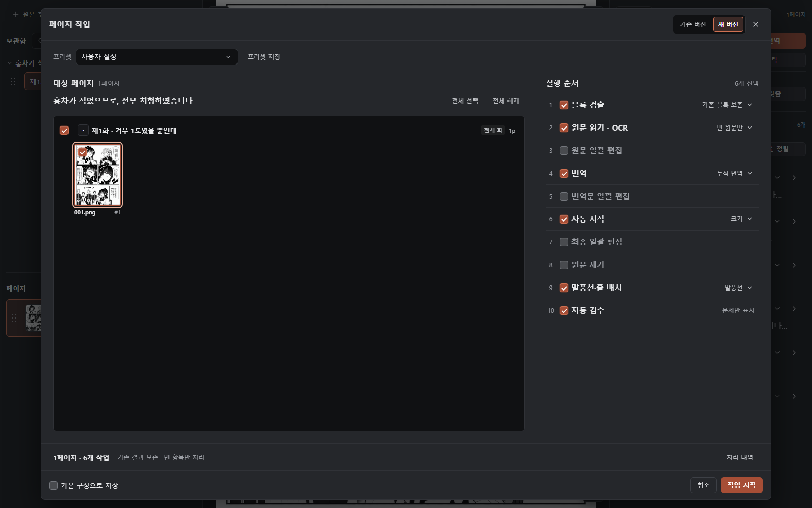Image resolution: width=812 pixels, height=508 pixels.
Task: Open 기존 블록 보존 dropdown
Action: (727, 105)
